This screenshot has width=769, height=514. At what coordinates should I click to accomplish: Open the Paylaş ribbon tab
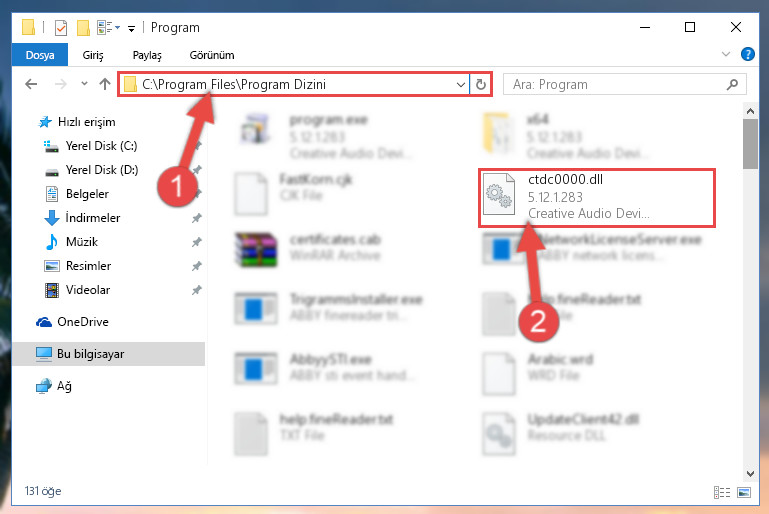tap(147, 55)
